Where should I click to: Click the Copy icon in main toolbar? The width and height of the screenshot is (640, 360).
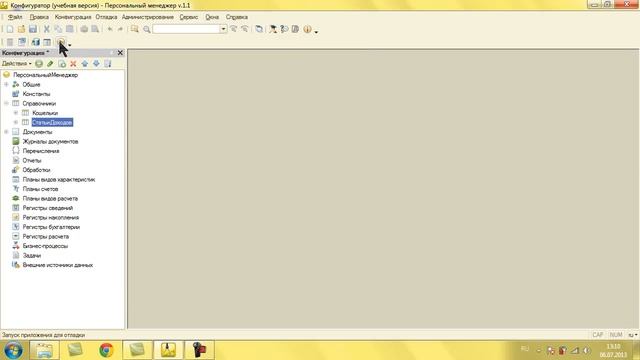point(58,29)
